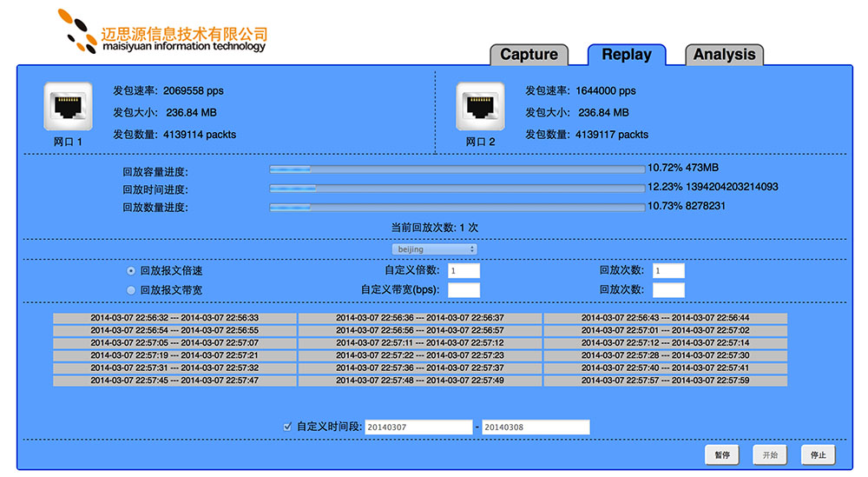Click the 回放容量进度 progress bar
Screen dimensions: 868x477
(x=457, y=169)
